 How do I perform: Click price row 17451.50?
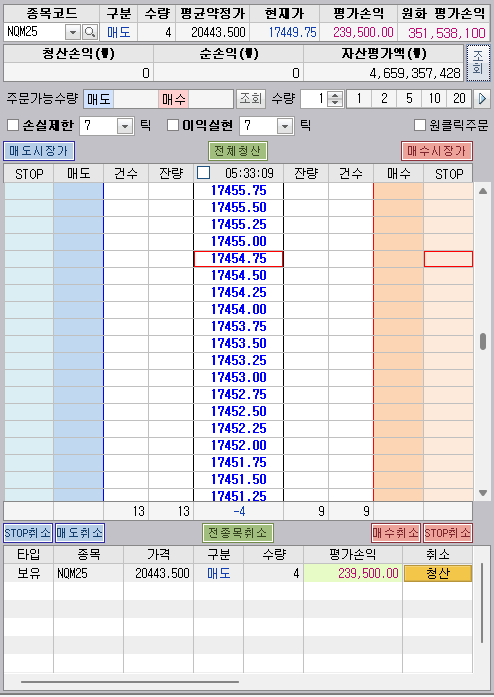(238, 479)
